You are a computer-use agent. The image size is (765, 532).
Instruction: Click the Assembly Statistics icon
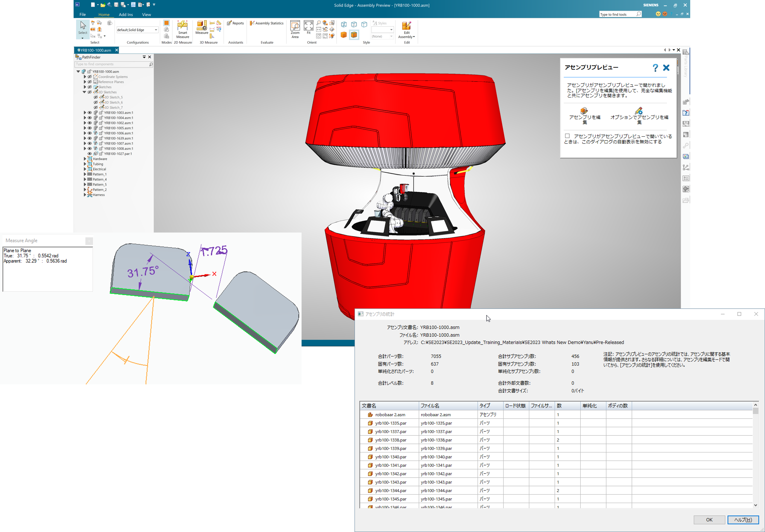(x=252, y=23)
